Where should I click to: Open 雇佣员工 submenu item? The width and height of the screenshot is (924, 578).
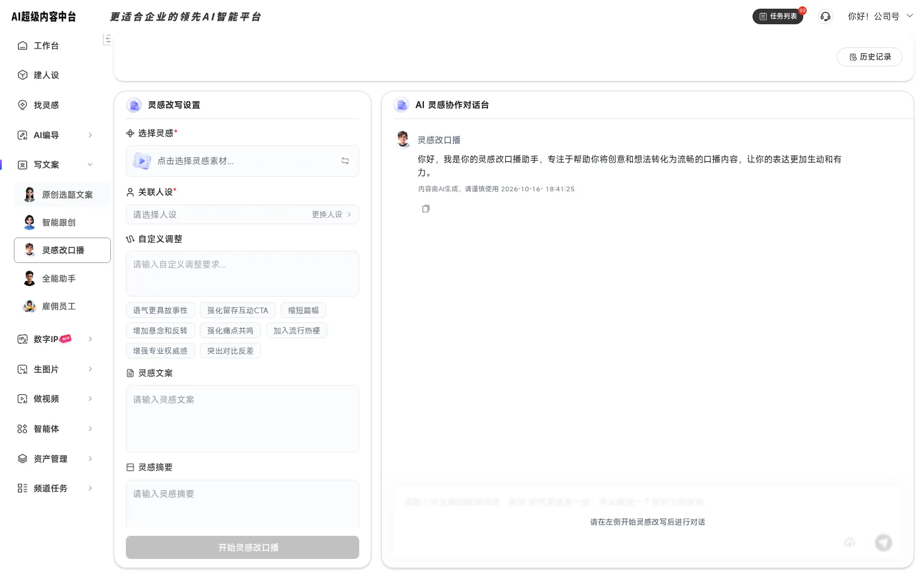[x=62, y=306]
